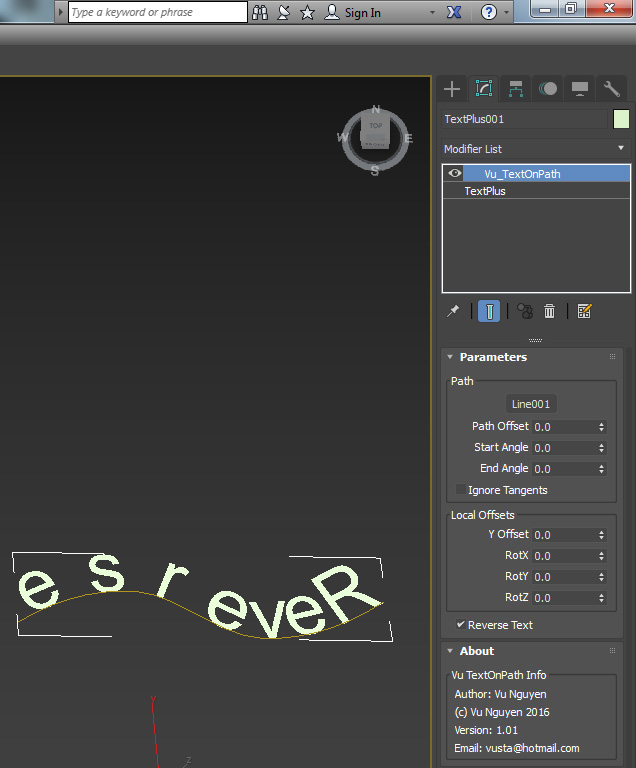Open the Help question mark icon
Image resolution: width=636 pixels, height=768 pixels.
point(489,12)
